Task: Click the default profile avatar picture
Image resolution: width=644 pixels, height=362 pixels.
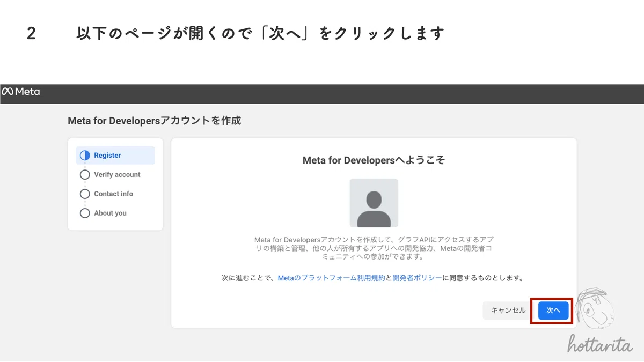Action: click(374, 203)
